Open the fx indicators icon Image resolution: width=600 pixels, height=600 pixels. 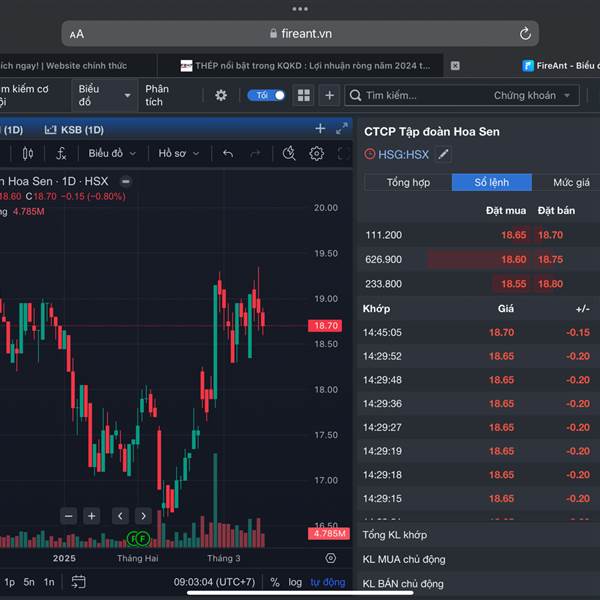click(x=61, y=154)
